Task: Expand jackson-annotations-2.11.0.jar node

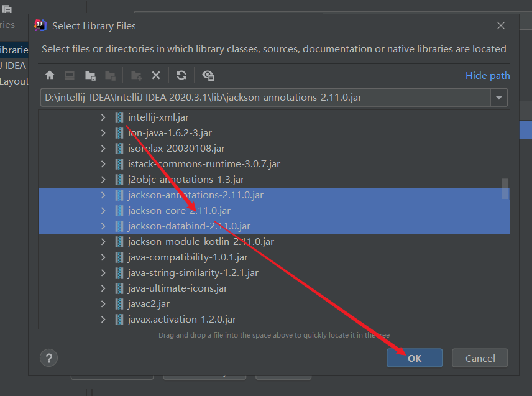Action: [103, 195]
